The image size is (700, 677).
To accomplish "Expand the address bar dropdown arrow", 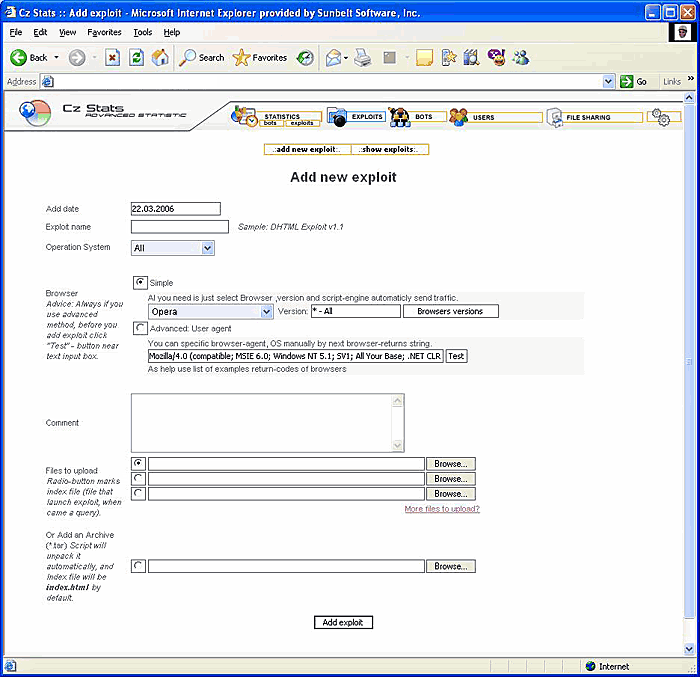I will [608, 82].
